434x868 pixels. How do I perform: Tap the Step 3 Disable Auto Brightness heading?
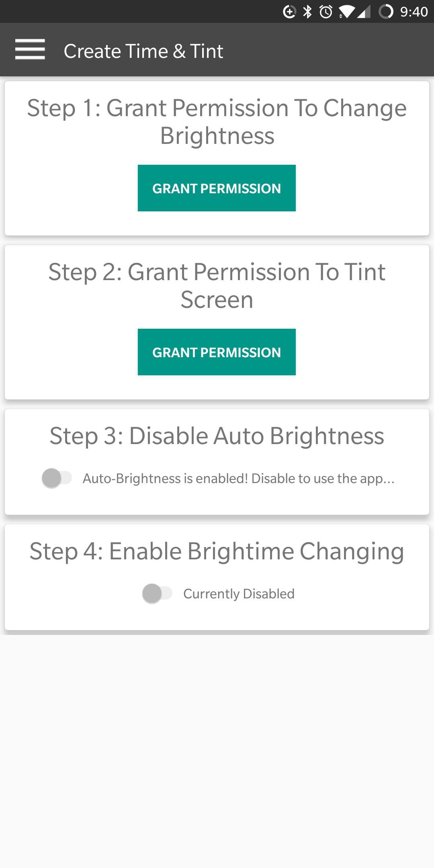point(217,436)
